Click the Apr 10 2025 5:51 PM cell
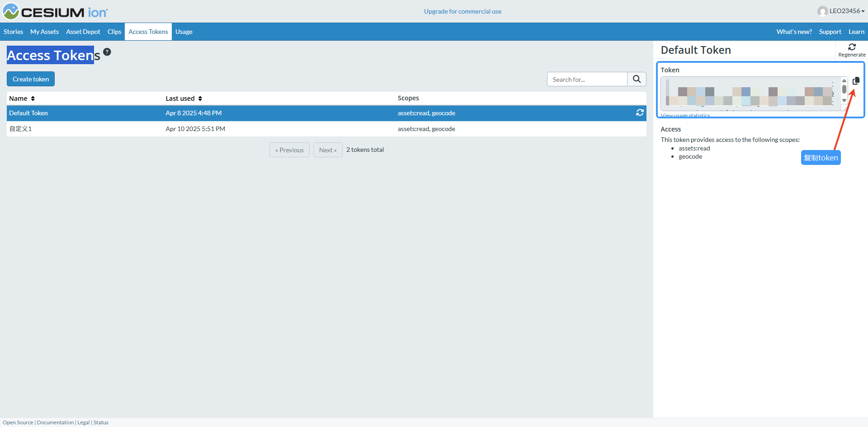This screenshot has height=427, width=868. click(x=195, y=129)
